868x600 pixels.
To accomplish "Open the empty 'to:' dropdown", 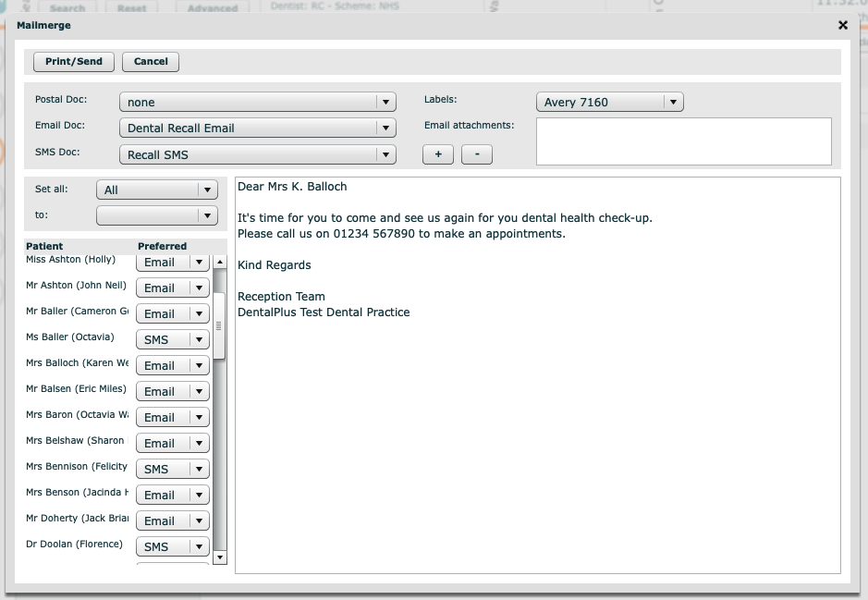I will tap(156, 215).
